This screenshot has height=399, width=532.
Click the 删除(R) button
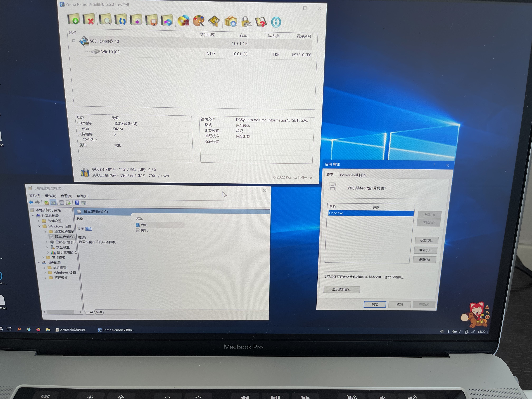(424, 260)
